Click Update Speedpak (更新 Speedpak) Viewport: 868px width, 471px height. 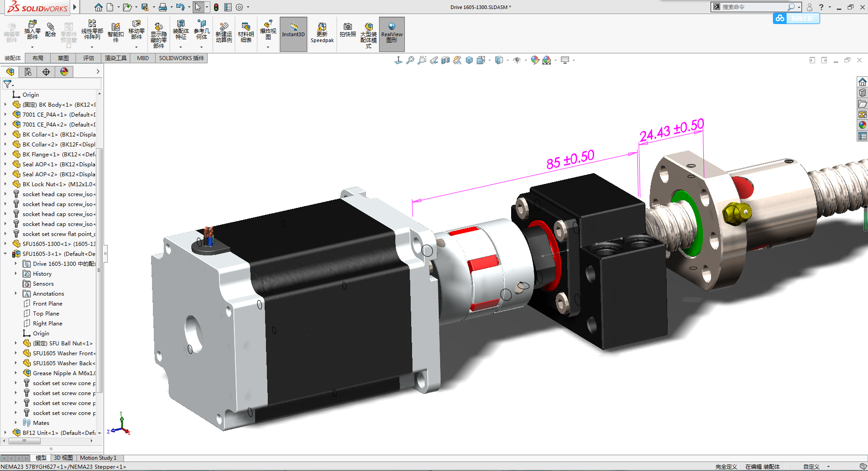pos(322,33)
